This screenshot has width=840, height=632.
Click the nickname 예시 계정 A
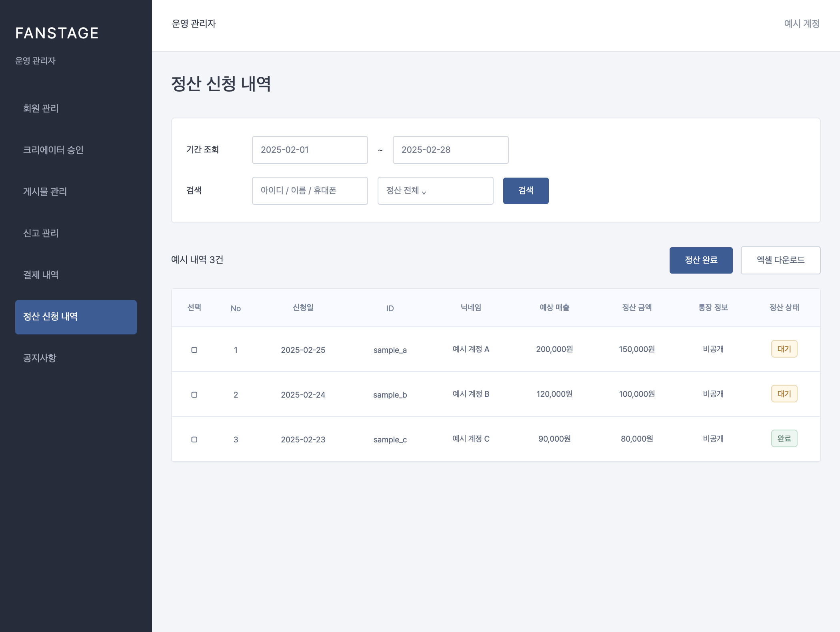tap(471, 349)
